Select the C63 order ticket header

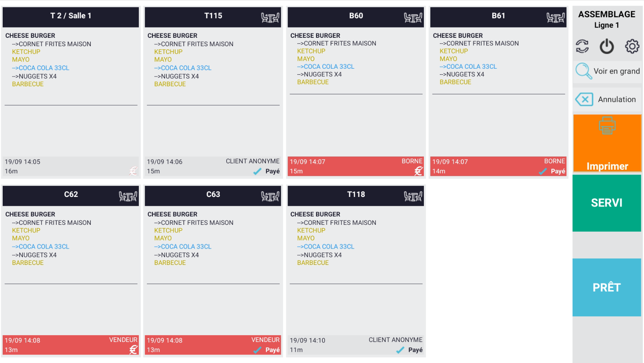pos(213,195)
